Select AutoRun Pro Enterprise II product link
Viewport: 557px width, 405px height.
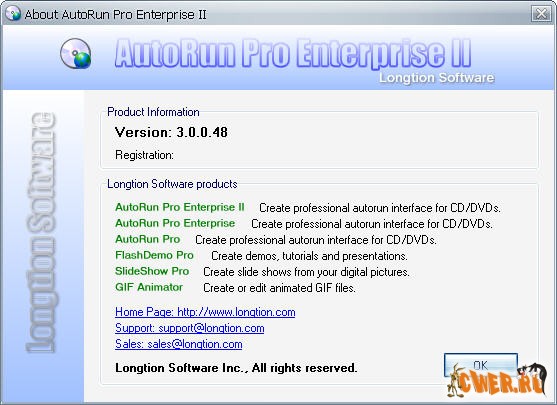(x=180, y=207)
